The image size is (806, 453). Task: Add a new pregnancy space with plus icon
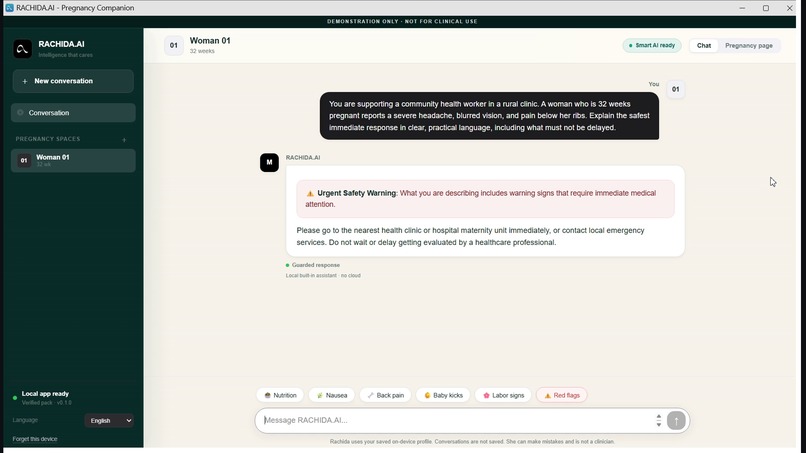pyautogui.click(x=124, y=139)
